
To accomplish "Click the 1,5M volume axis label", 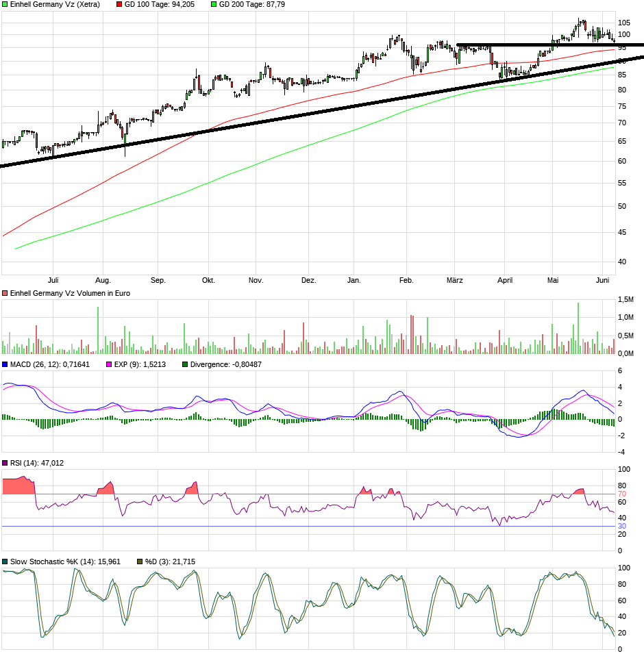I will tap(626, 300).
